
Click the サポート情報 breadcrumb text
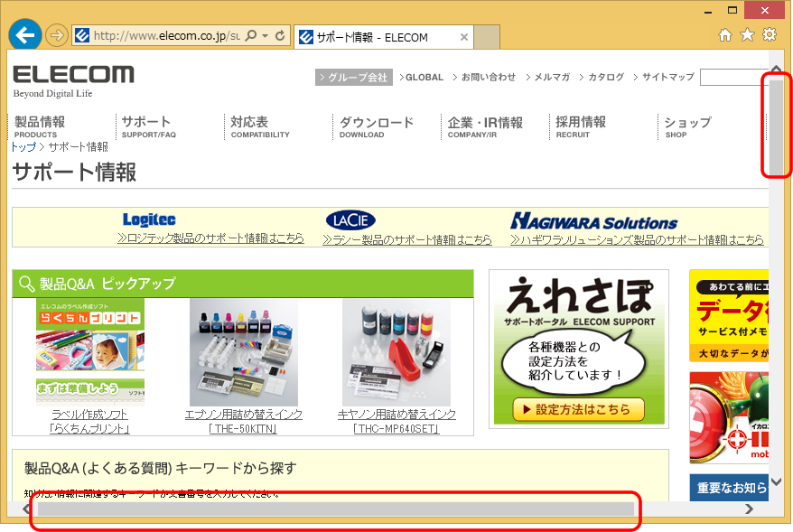(x=79, y=147)
